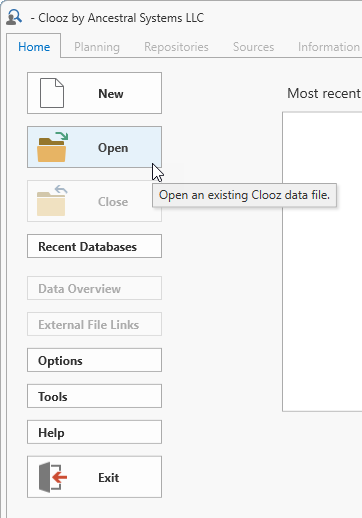Click the greyed Close folder icon
This screenshot has width=362, height=518.
[x=52, y=201]
